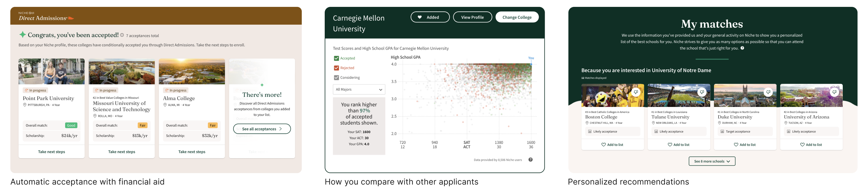Open the University of Arizona campus photo

point(811,95)
